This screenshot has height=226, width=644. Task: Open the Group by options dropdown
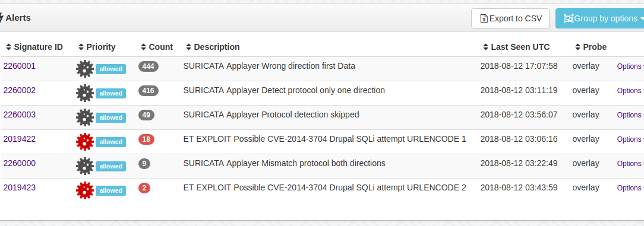point(601,18)
